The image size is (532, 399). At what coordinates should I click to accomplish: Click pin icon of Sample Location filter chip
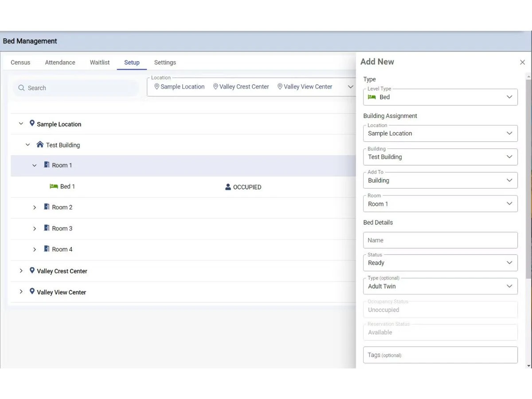(156, 86)
